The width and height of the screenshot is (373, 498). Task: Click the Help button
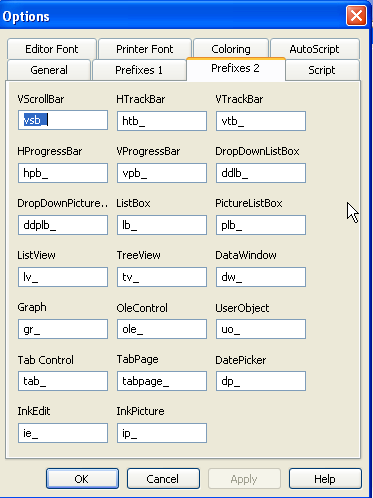click(x=325, y=479)
